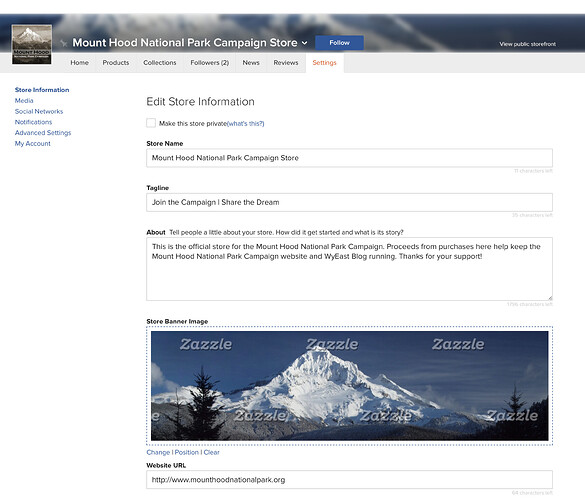
Task: Click the blue Follow button
Action: pyautogui.click(x=339, y=43)
